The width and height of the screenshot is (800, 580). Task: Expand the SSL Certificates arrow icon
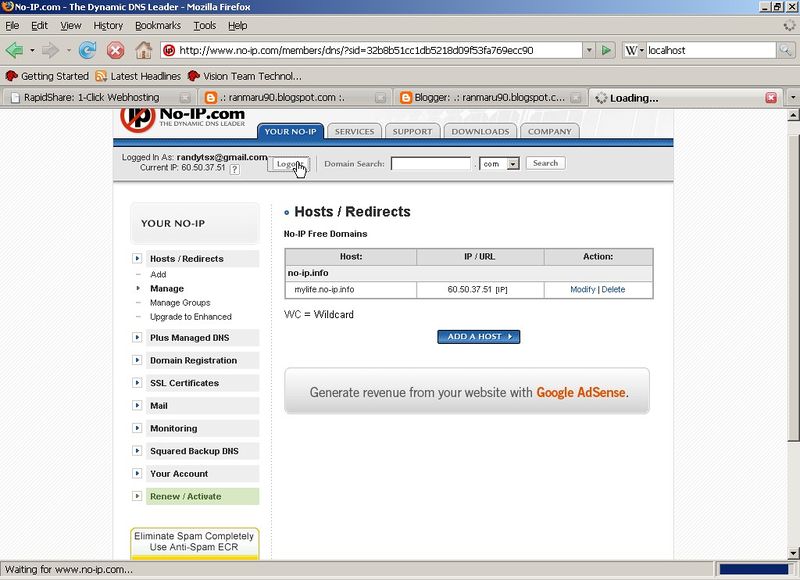click(137, 383)
